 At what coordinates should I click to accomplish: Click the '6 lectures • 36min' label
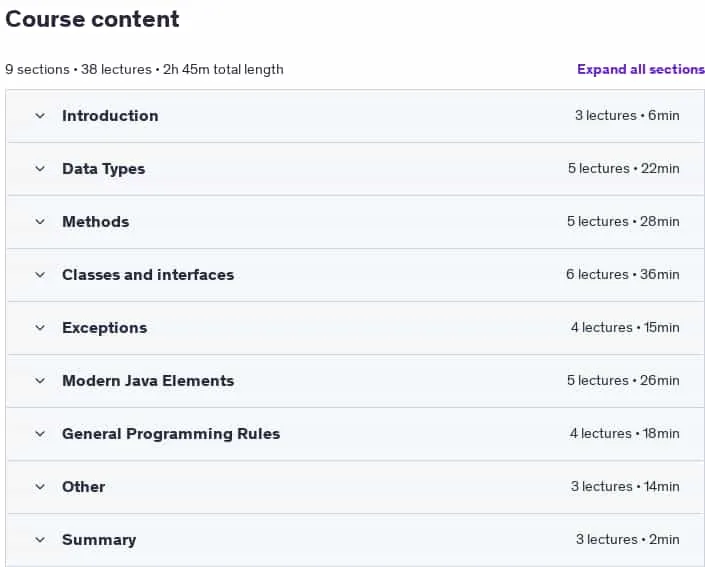tap(623, 274)
